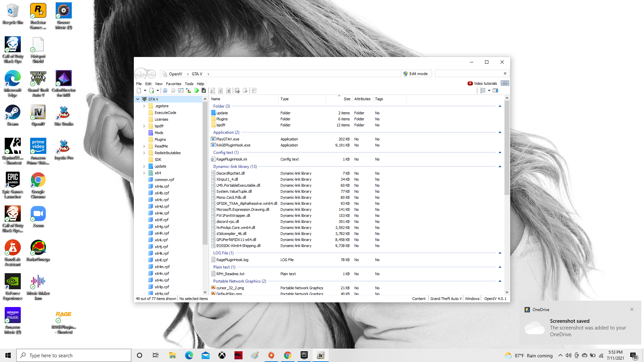The height and width of the screenshot is (362, 644).
Task: Open the Favorites menu
Action: tap(173, 84)
